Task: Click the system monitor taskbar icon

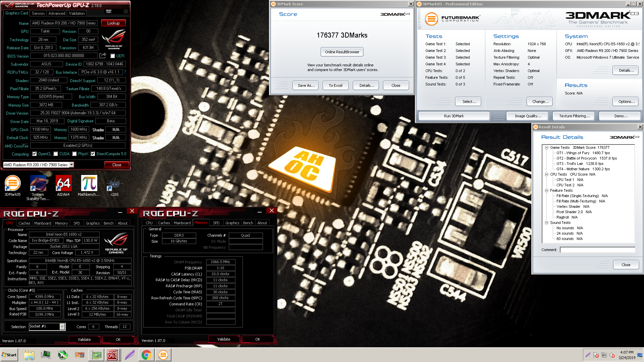Action: 46,355
